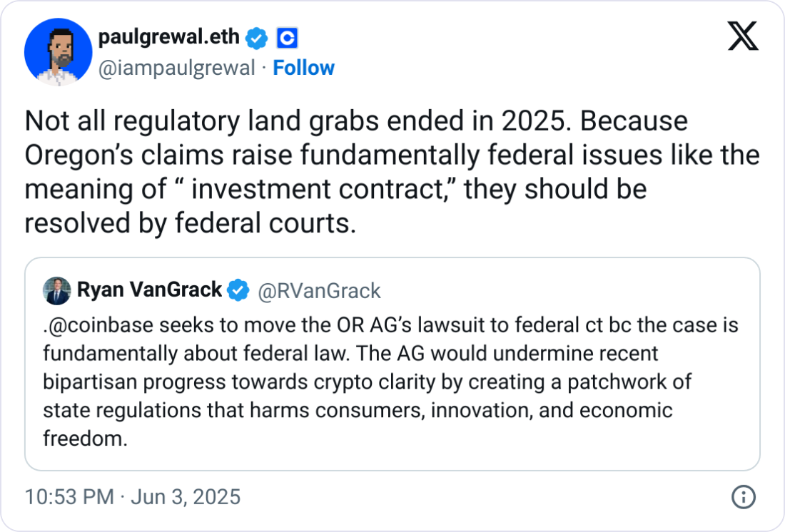This screenshot has width=785, height=532.
Task: Follow the paulgrewal.eth account
Action: (304, 68)
